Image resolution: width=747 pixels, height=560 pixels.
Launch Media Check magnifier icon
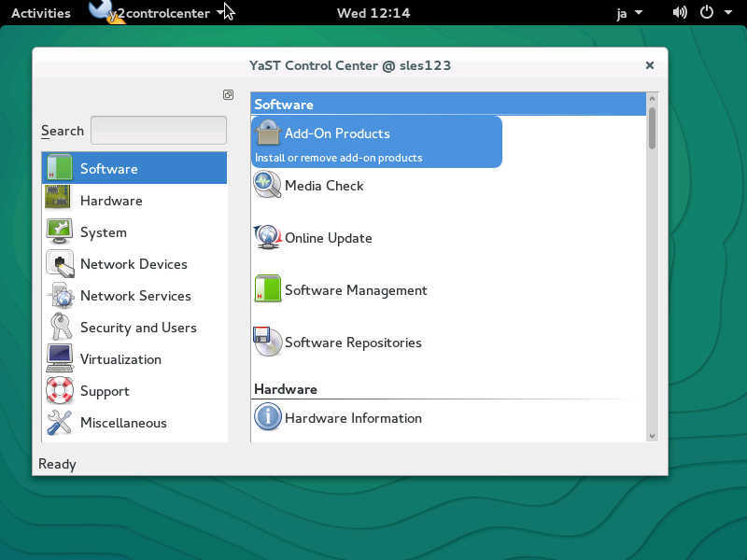pyautogui.click(x=267, y=184)
